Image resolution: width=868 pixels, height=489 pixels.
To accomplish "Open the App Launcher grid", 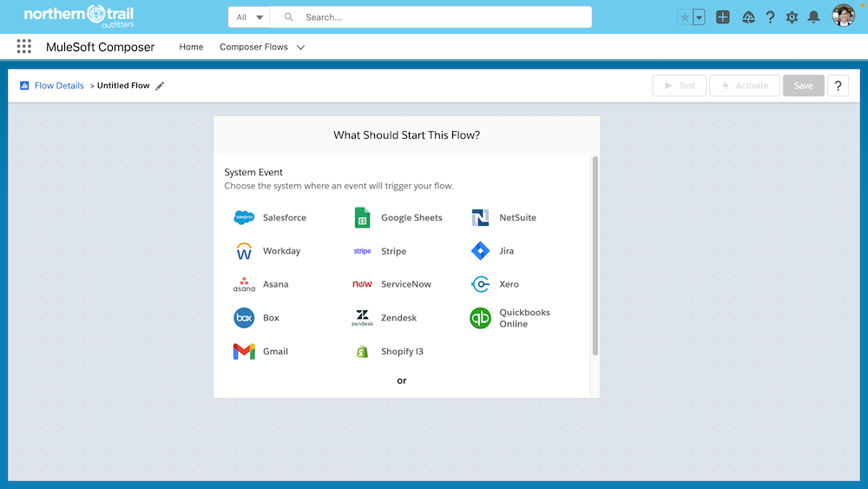I will pyautogui.click(x=23, y=47).
